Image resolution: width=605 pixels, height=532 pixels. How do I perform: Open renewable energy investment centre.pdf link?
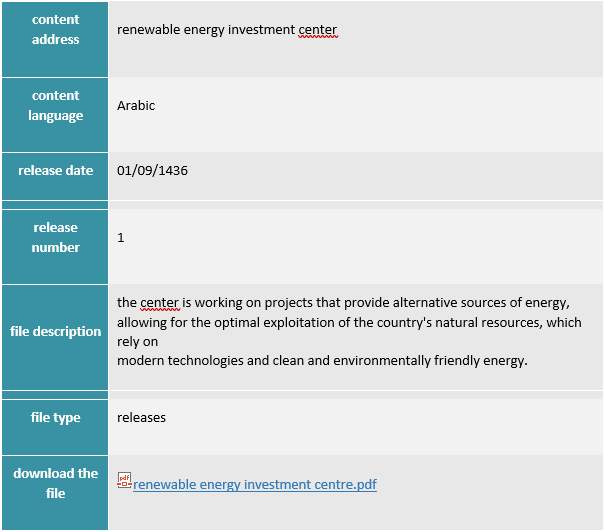pos(255,485)
